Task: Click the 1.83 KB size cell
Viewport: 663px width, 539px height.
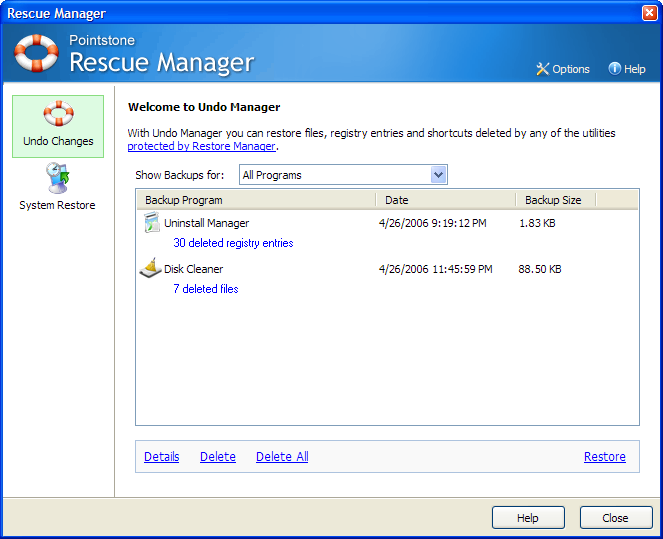Action: (537, 223)
